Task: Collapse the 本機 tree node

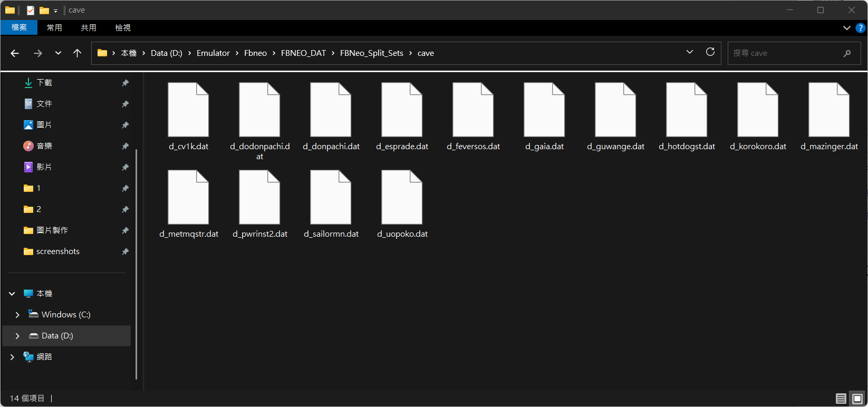Action: [12, 294]
